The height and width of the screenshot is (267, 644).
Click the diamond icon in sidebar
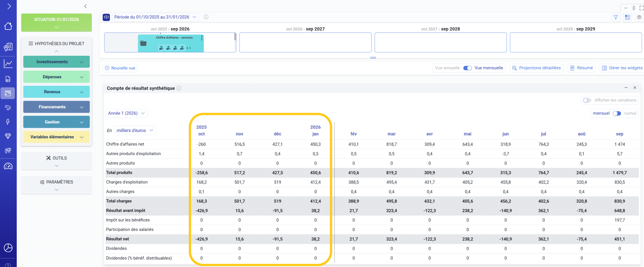(8, 136)
